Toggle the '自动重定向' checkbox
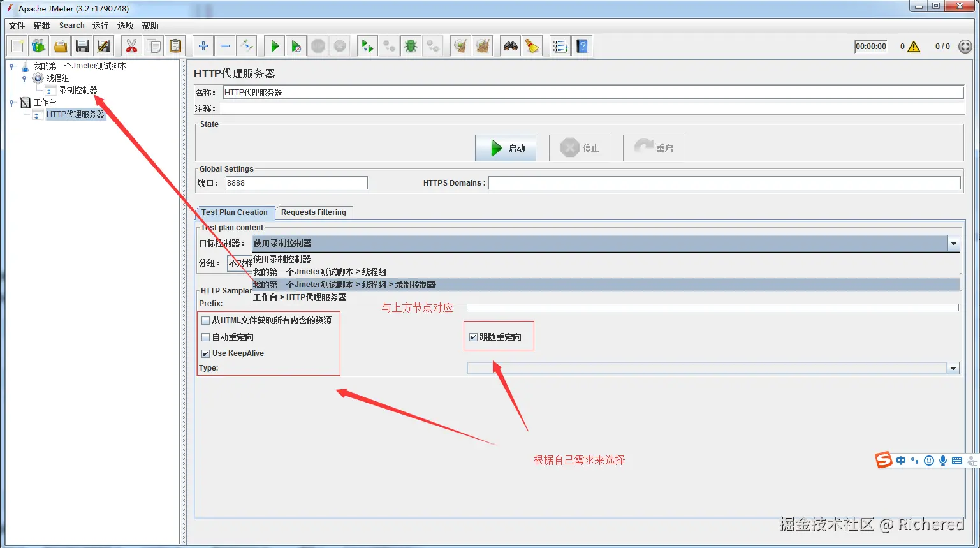This screenshot has height=548, width=980. tap(205, 337)
